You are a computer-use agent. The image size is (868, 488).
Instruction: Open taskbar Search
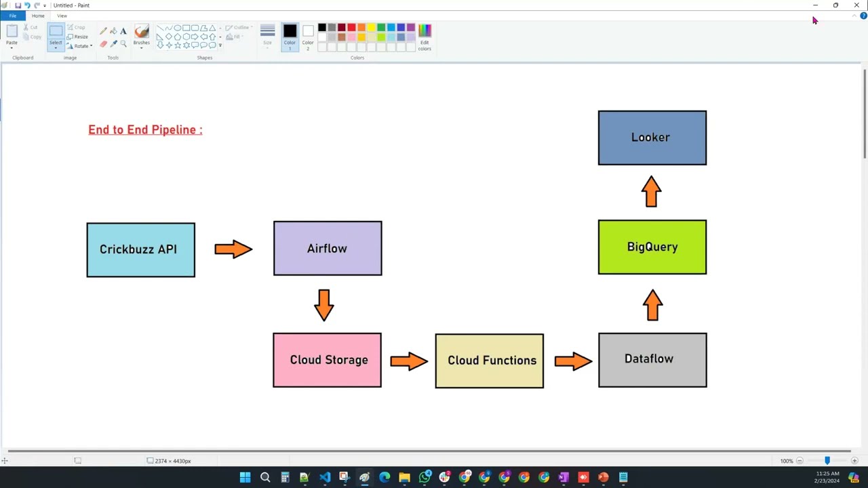pos(265,477)
